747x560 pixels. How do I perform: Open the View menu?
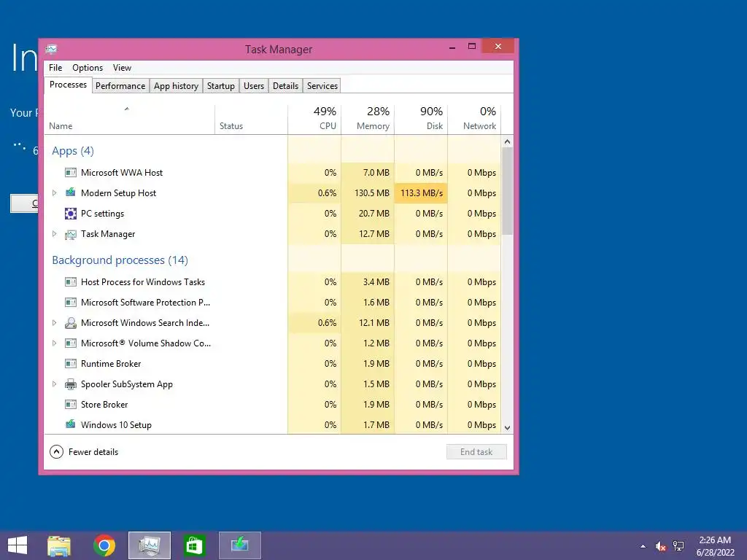tap(122, 68)
